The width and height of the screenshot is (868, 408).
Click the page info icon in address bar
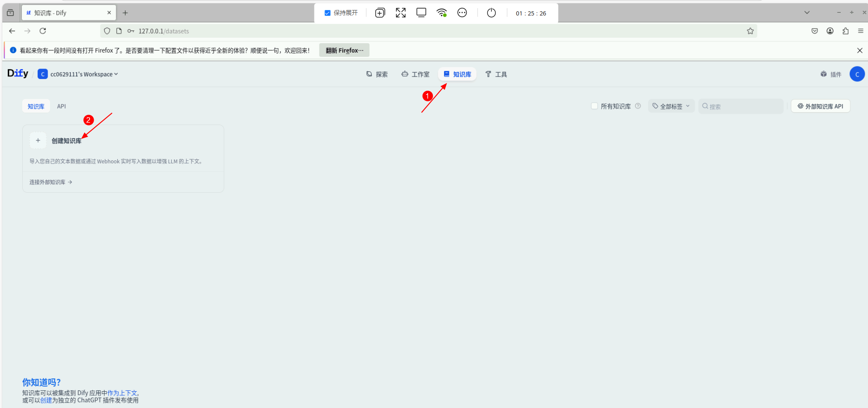click(119, 31)
